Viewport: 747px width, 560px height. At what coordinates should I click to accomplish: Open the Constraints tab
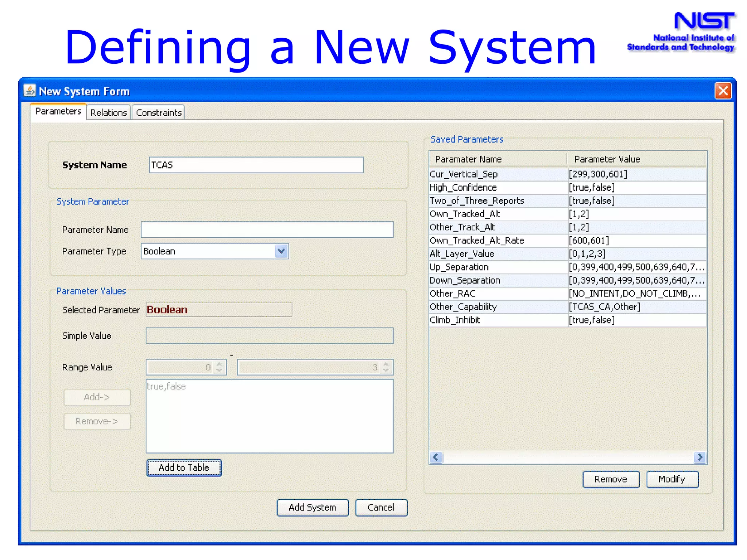click(x=159, y=113)
